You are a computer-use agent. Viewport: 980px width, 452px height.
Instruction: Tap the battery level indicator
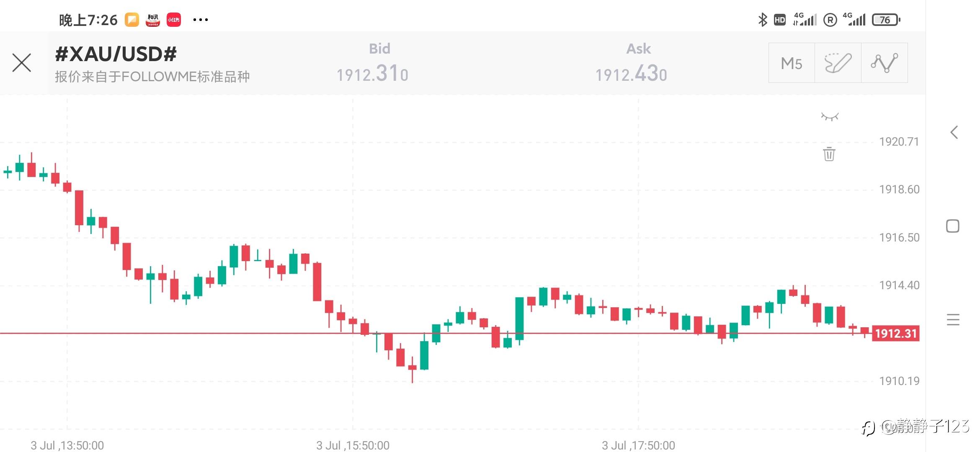(885, 20)
